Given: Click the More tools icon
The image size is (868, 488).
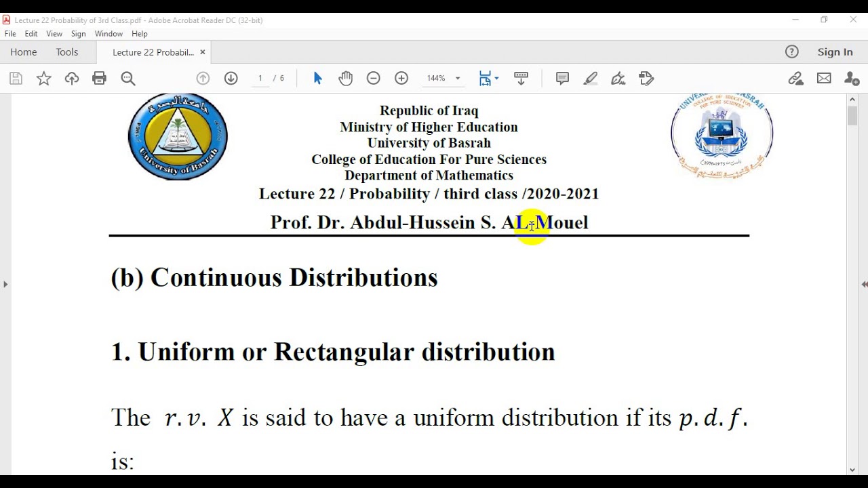Looking at the screenshot, I should (x=646, y=79).
